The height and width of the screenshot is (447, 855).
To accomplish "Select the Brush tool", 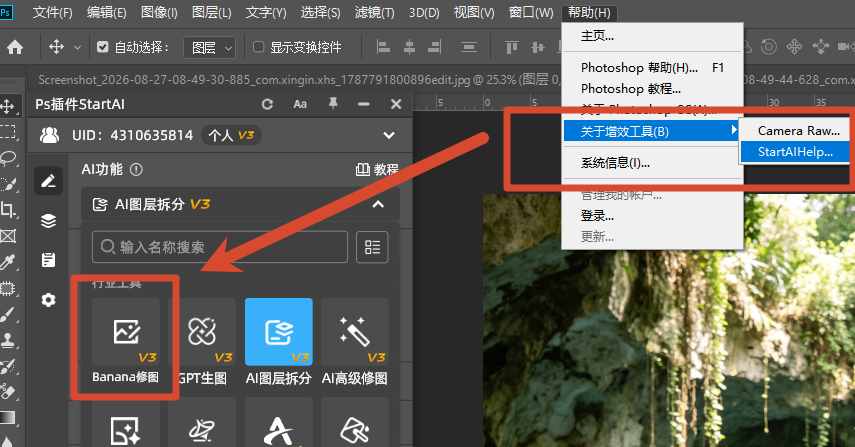I will pos(8,315).
